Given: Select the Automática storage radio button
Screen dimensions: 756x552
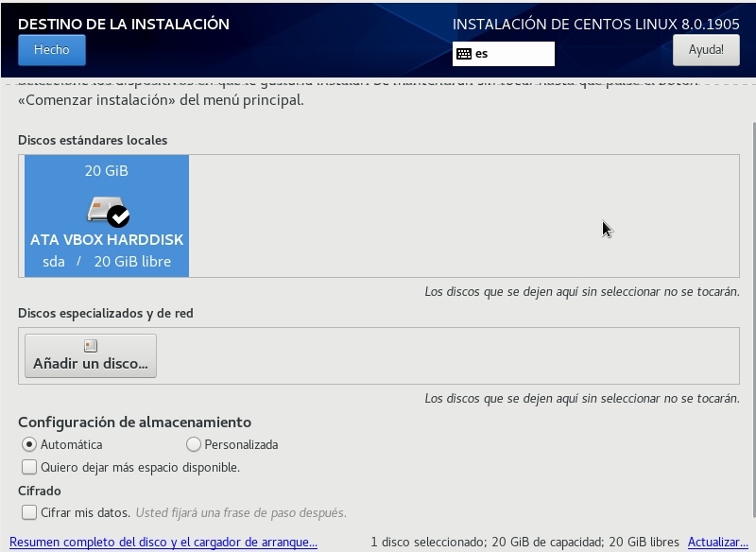Looking at the screenshot, I should click(x=29, y=444).
